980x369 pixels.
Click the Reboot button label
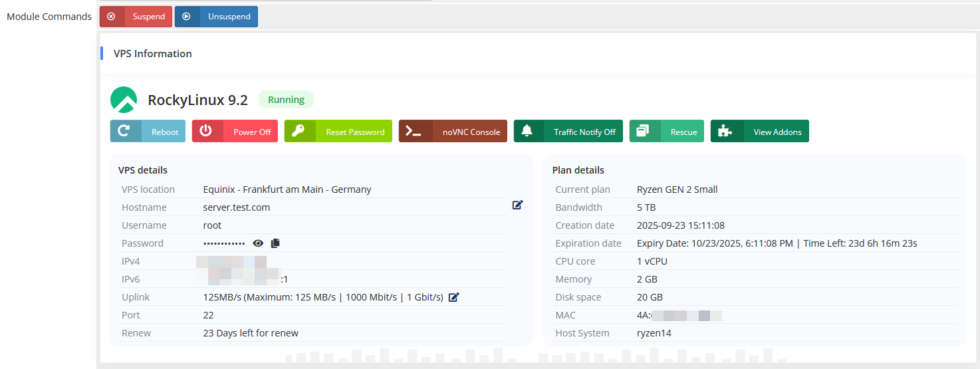165,132
